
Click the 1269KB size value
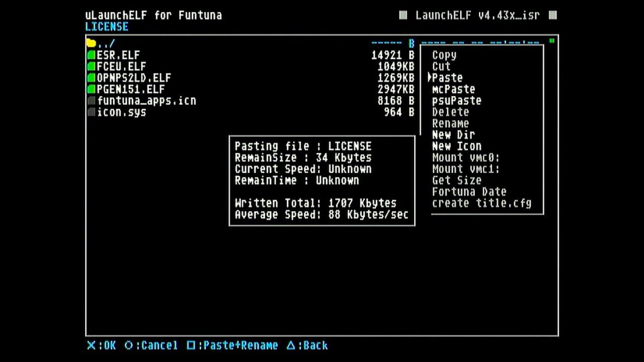pyautogui.click(x=396, y=78)
